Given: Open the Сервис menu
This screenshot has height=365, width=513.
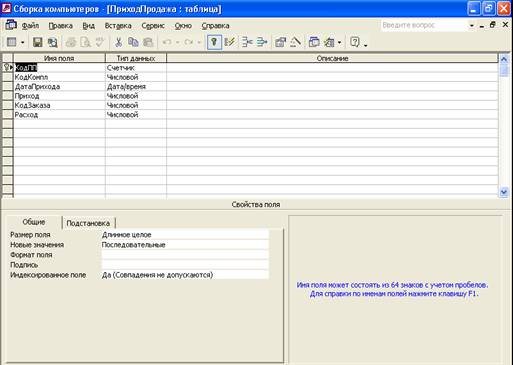Looking at the screenshot, I should [x=153, y=26].
